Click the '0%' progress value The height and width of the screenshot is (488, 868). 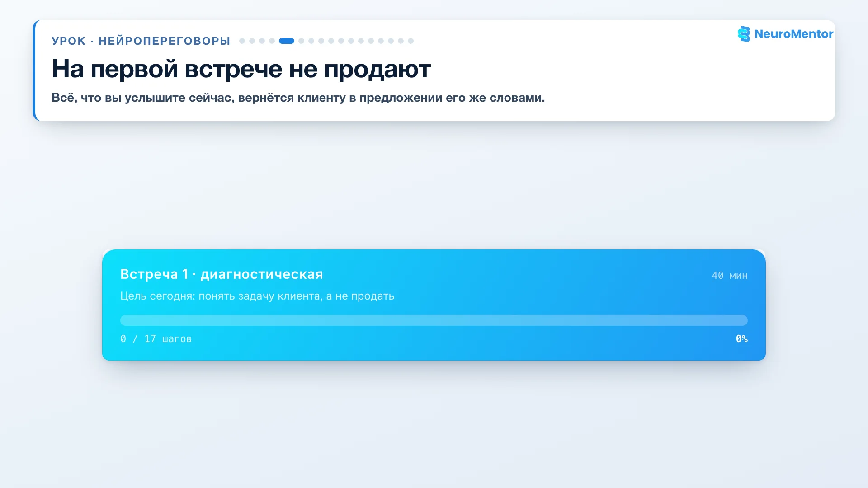click(x=742, y=339)
